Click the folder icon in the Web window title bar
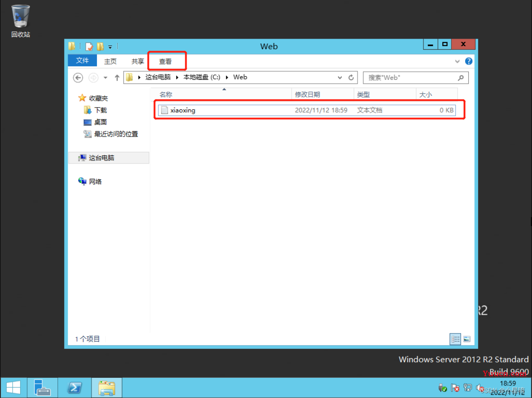 click(72, 46)
